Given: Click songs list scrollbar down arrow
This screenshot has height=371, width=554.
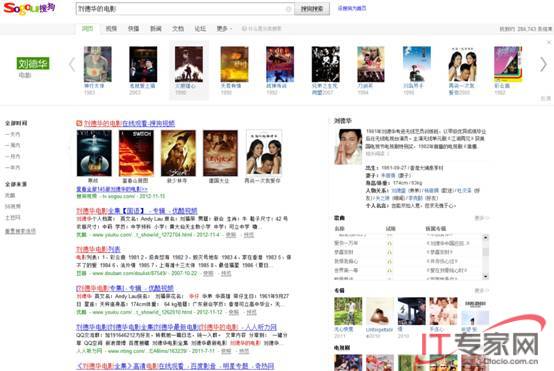Looking at the screenshot, I should click(x=486, y=277).
